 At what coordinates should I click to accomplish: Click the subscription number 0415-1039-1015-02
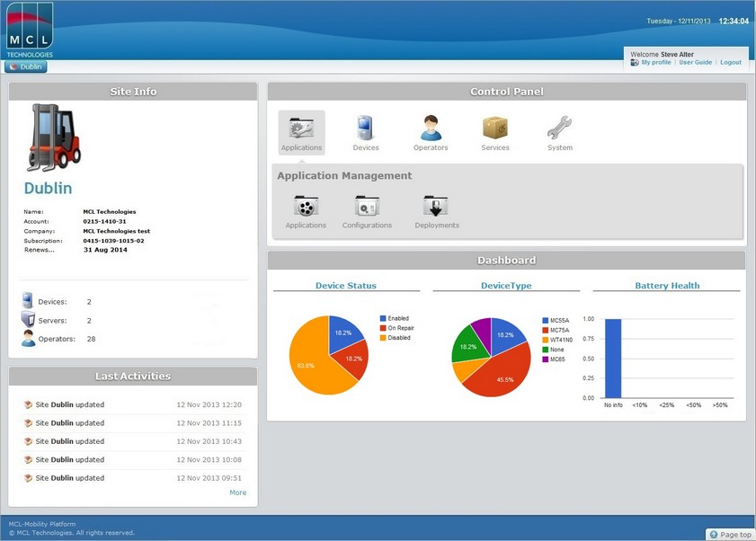tap(113, 241)
